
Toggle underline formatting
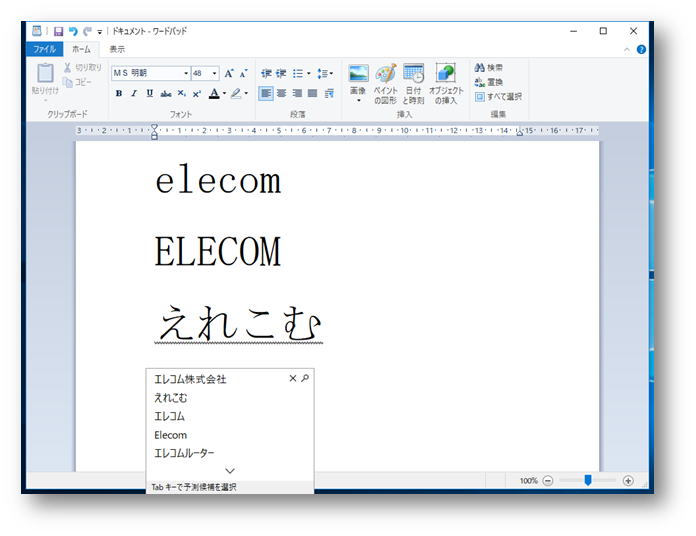[150, 93]
